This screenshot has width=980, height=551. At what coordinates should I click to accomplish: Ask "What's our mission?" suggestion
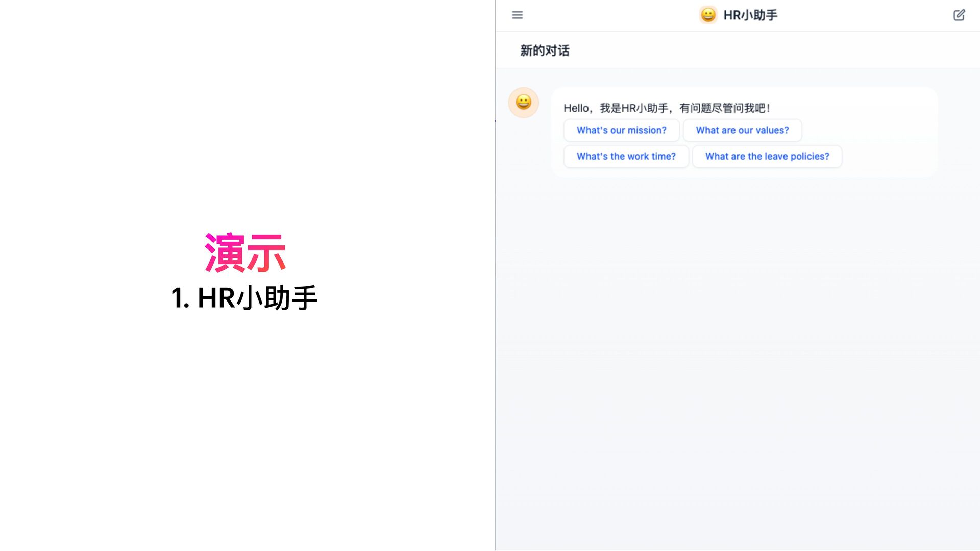[621, 130]
